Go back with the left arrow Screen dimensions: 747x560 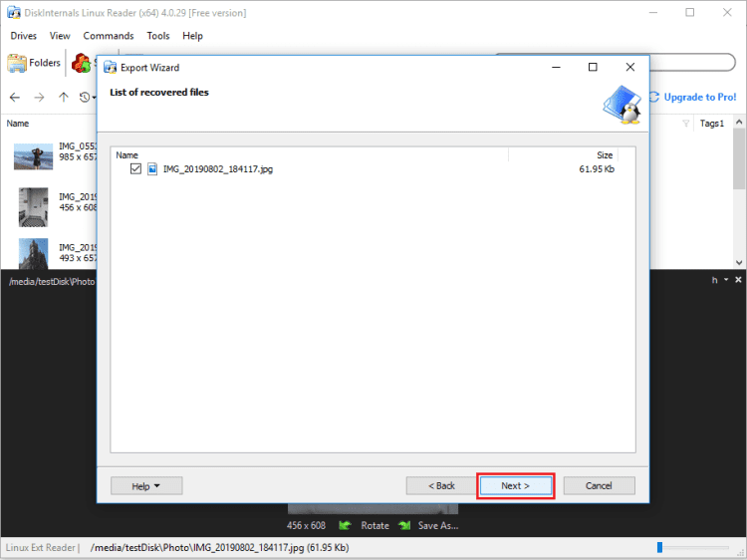pos(15,98)
